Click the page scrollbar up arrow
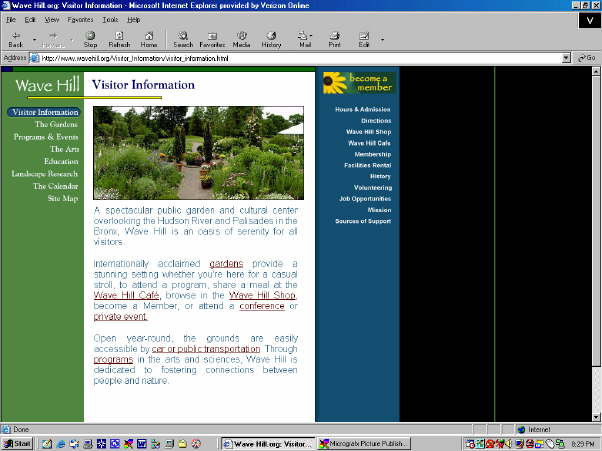This screenshot has height=451, width=602. [596, 71]
